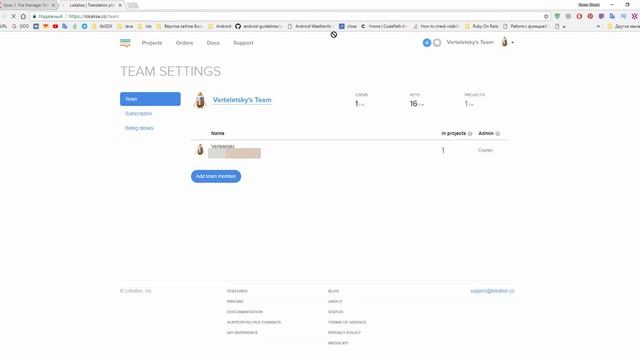Click the team rocket avatar beside Verteletsky's Team

point(200,100)
